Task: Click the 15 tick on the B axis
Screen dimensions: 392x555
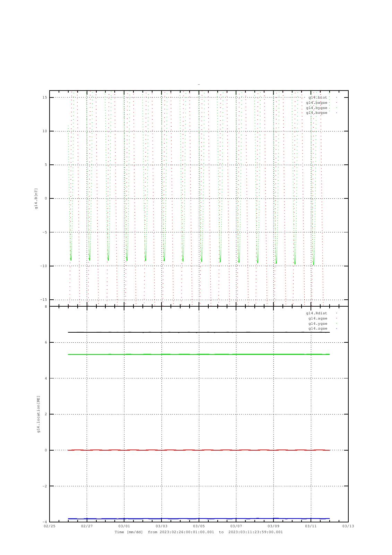Action: click(45, 97)
